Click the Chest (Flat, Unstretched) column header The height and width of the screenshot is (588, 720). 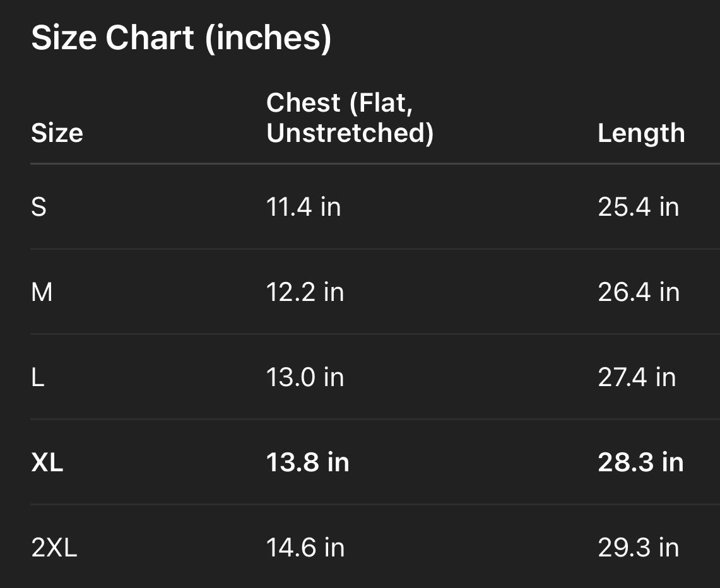(x=350, y=117)
